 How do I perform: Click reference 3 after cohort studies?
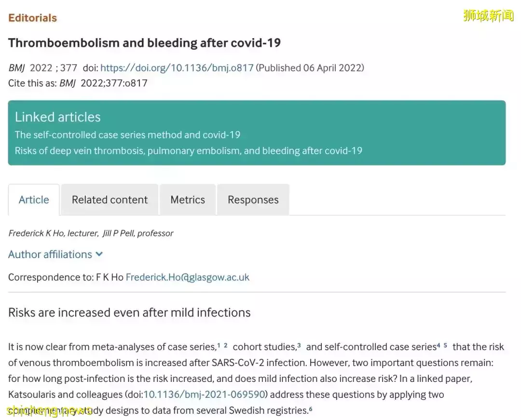click(x=299, y=345)
